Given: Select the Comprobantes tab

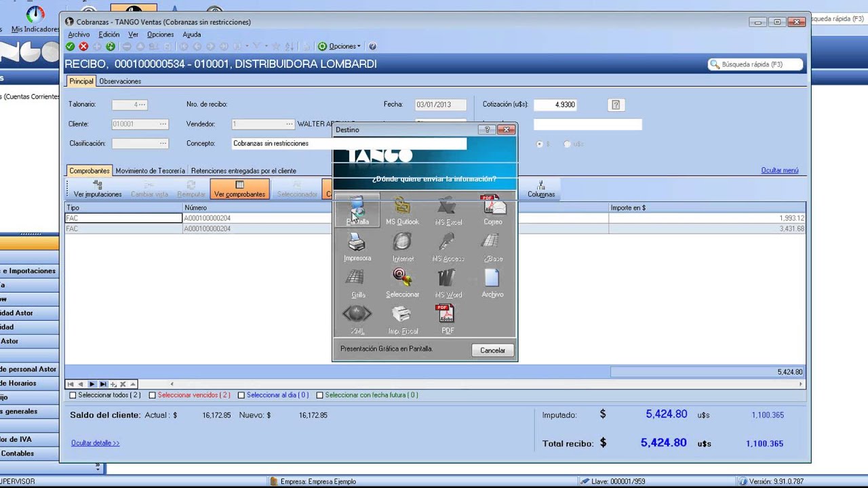Looking at the screenshot, I should (x=90, y=171).
